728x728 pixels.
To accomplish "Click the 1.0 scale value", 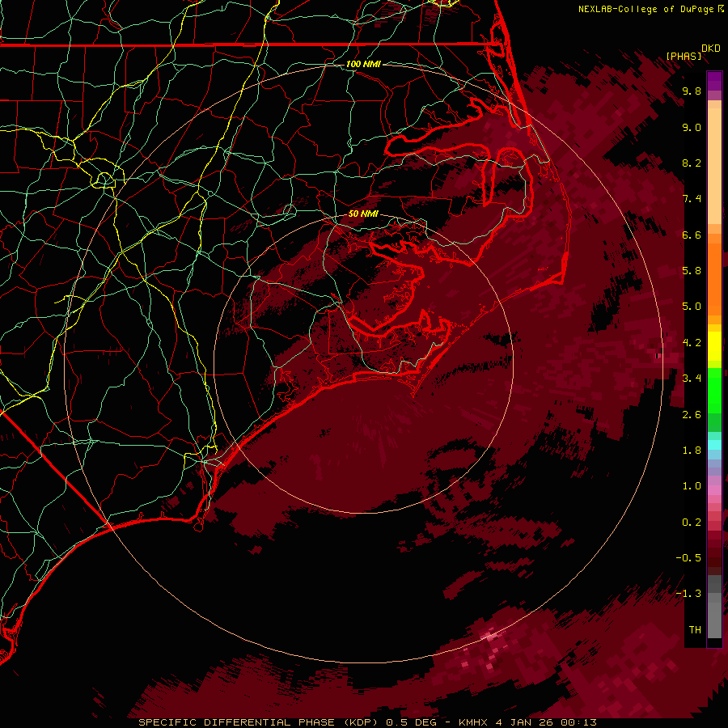I will point(692,486).
